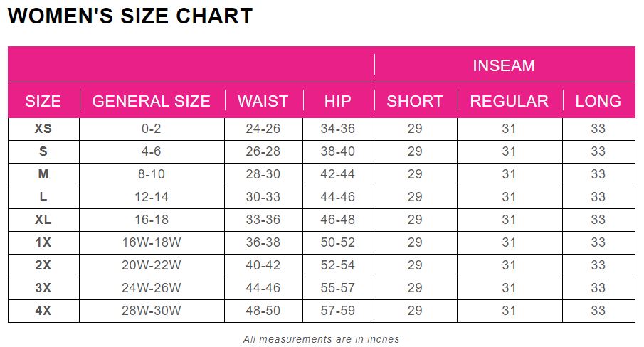Click the 4X size row label

43,311
